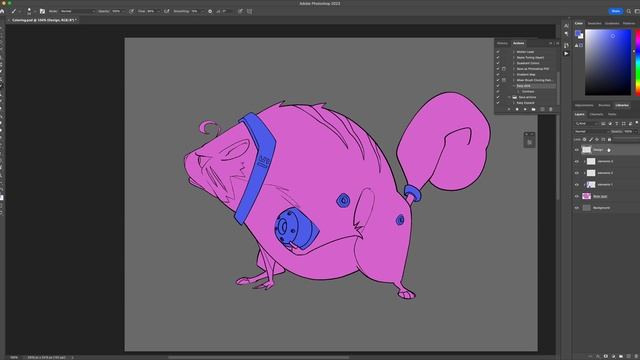Open the search magnifier icon

(629, 11)
